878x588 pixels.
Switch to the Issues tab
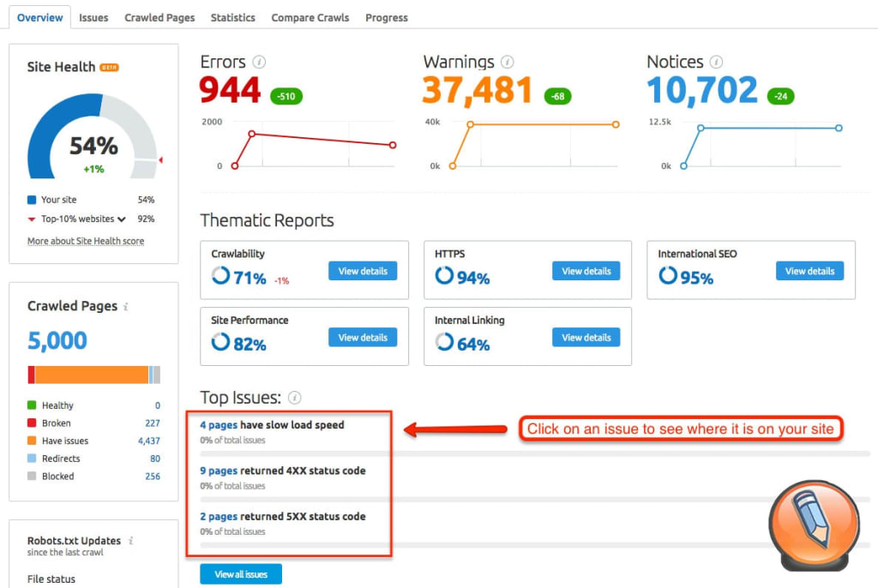coord(93,16)
